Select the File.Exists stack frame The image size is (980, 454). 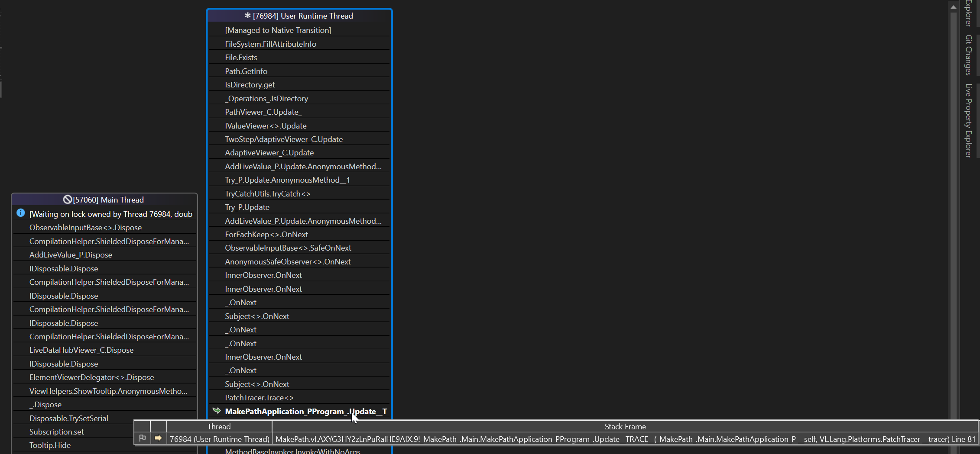click(241, 58)
